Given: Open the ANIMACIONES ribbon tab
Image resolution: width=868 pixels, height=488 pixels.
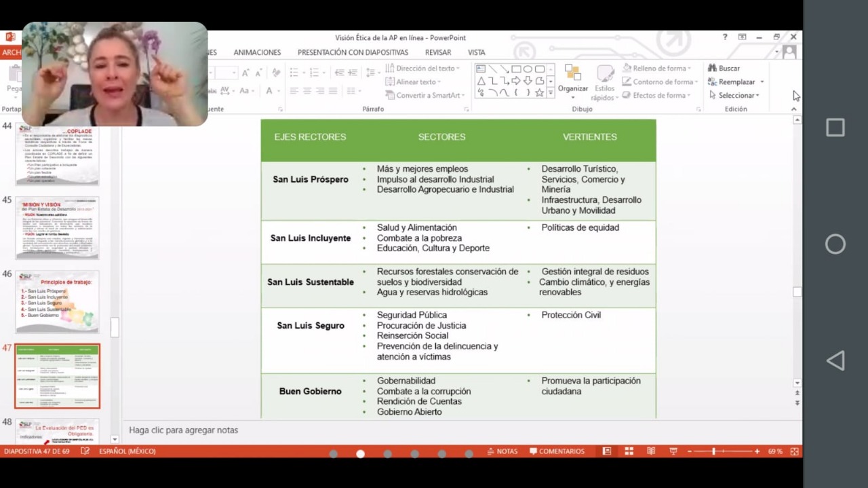Looking at the screenshot, I should click(257, 52).
